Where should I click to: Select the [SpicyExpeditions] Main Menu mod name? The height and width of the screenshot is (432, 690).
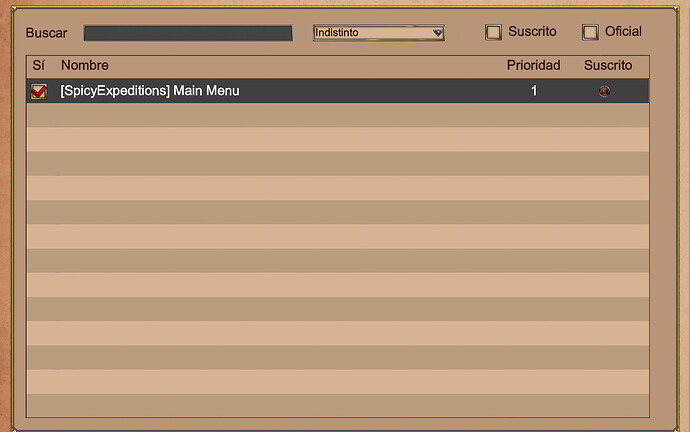[x=150, y=91]
